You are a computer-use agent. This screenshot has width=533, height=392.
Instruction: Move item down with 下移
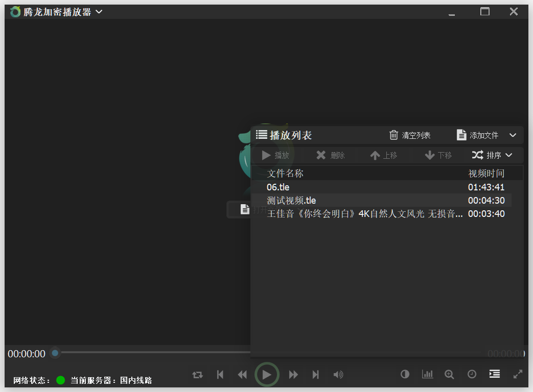tap(438, 155)
